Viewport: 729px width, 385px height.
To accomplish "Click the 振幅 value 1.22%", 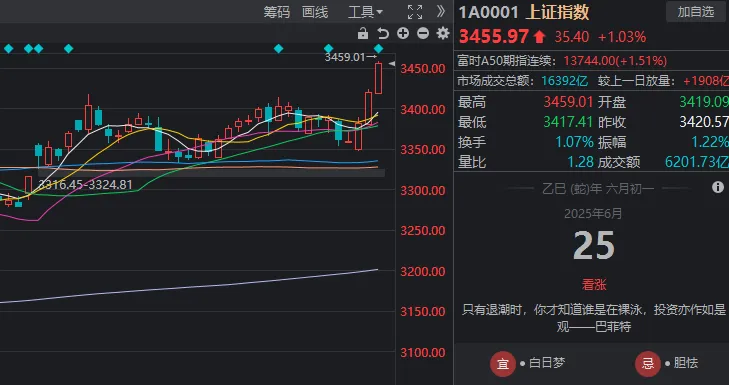I will [x=709, y=142].
